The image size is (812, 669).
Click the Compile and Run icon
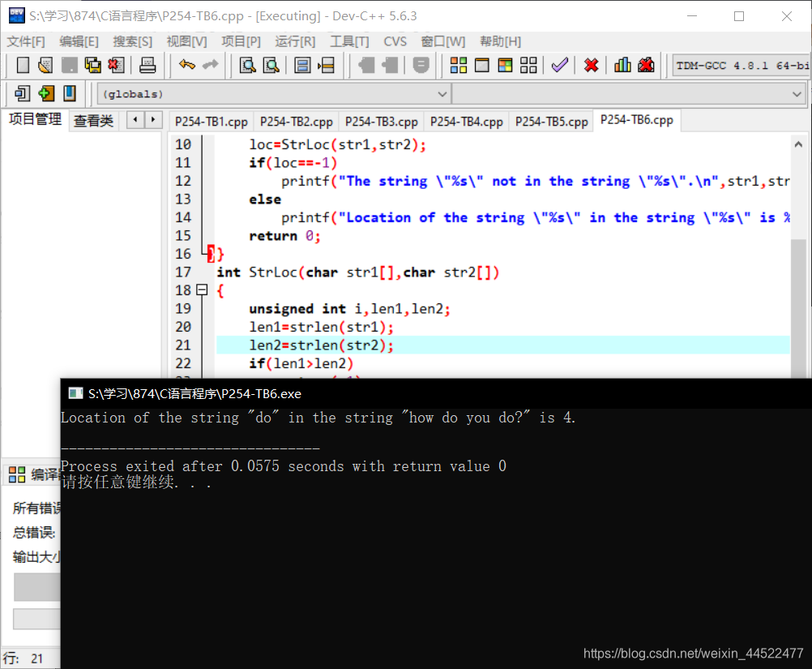[x=505, y=66]
